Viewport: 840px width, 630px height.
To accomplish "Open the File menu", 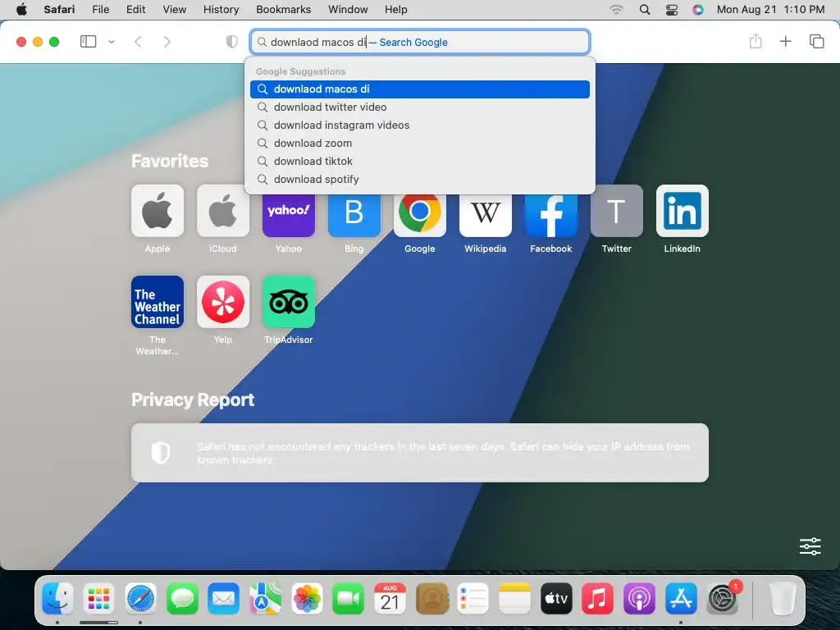I will point(101,9).
